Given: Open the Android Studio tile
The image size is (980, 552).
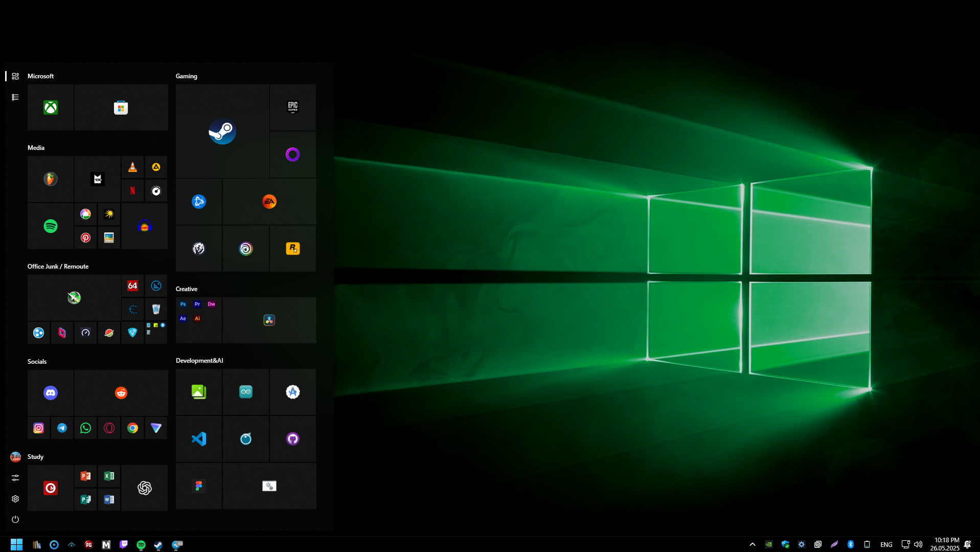Looking at the screenshot, I should click(293, 392).
